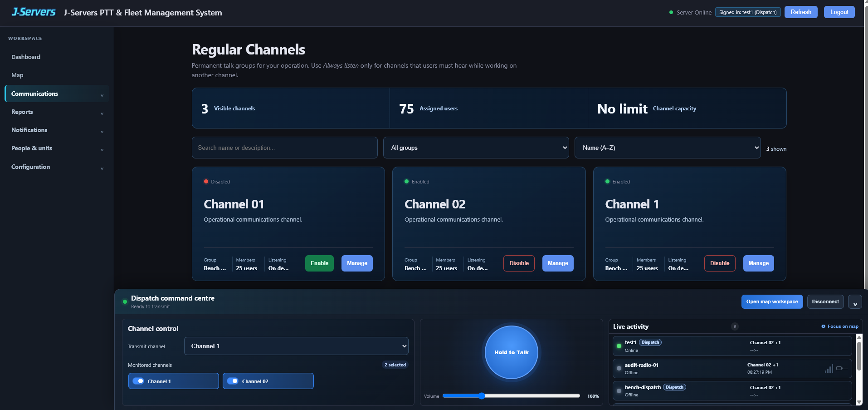The width and height of the screenshot is (868, 410).
Task: Toggle Channel 1 monitored channel switch
Action: pyautogui.click(x=138, y=381)
